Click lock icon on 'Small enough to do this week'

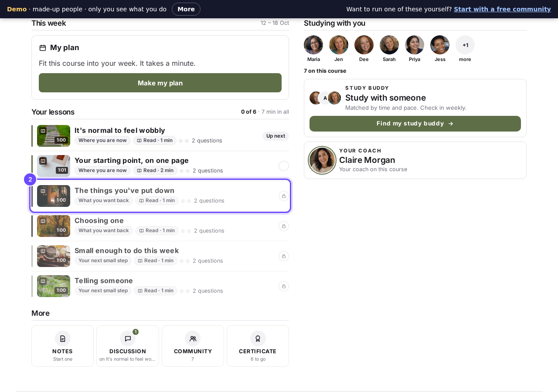coord(284,256)
